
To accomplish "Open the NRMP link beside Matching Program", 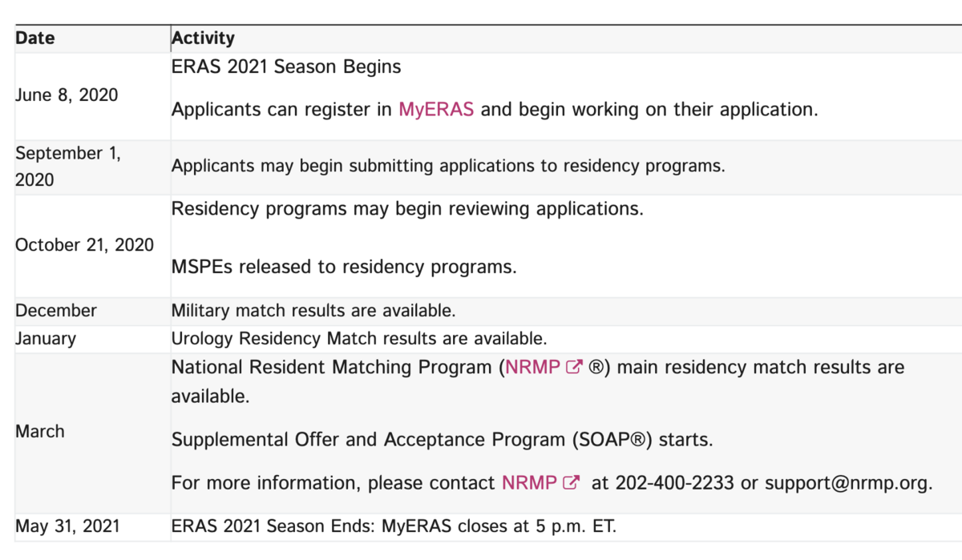I will click(533, 368).
